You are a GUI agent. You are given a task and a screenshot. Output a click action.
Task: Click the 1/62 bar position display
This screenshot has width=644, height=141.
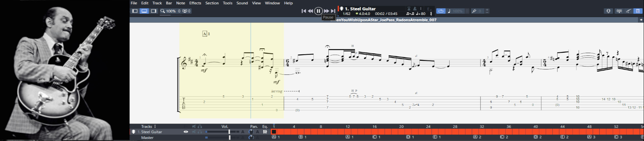(x=346, y=14)
